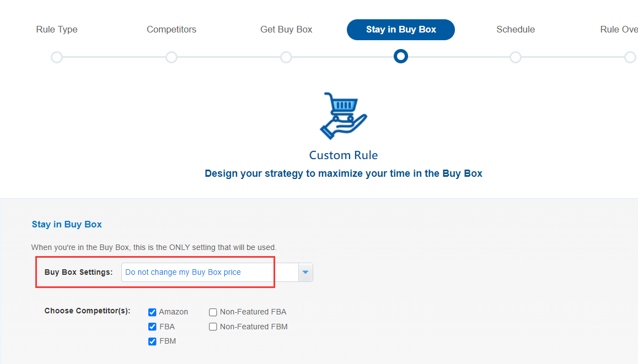Click the Stay in Buy Box section heading

67,224
